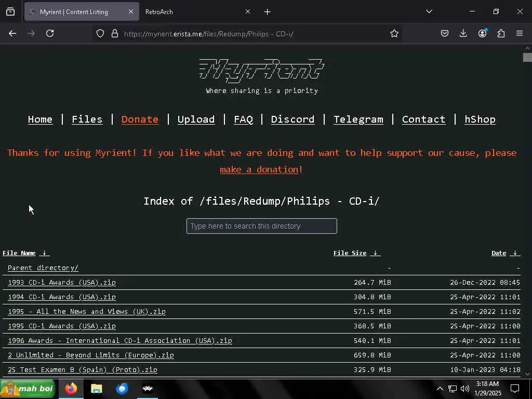
Task: Open a new tab with the plus button
Action: click(x=268, y=12)
